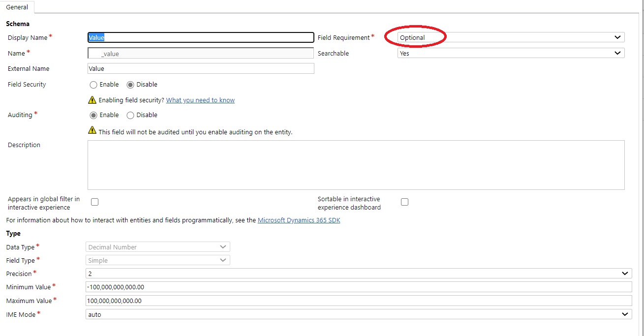Screen dimensions: 644x336
Task: Open the Data Type dropdown
Action: (x=158, y=247)
